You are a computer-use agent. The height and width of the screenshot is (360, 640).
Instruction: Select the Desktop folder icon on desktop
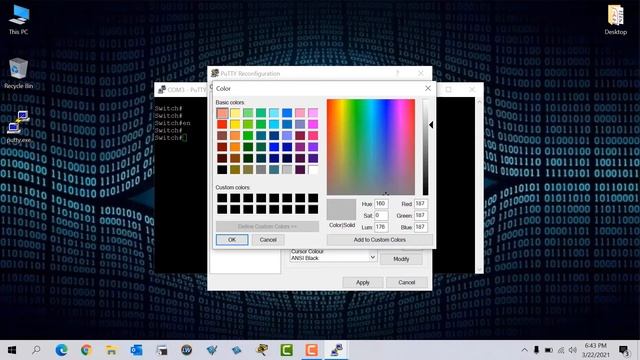(x=616, y=20)
